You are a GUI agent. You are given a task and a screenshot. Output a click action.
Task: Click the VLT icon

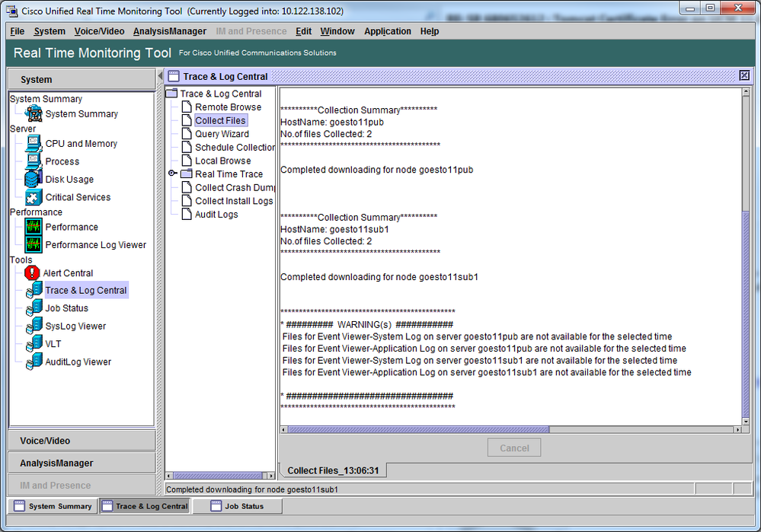click(34, 344)
